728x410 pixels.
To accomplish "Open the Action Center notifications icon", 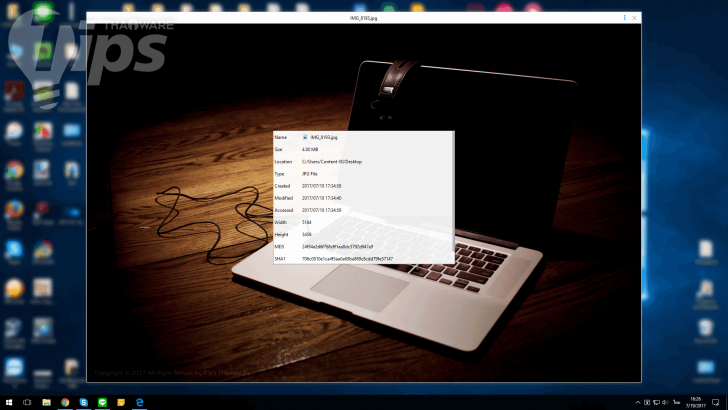I will [715, 403].
